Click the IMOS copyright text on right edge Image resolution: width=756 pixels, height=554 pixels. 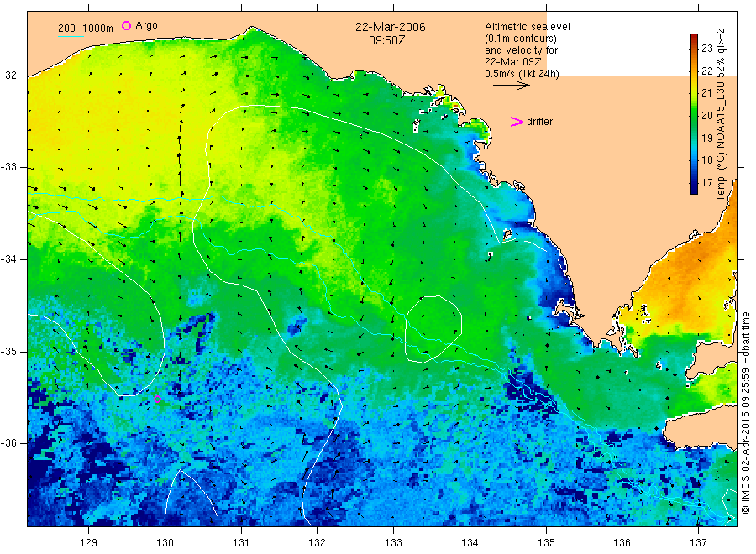[746, 413]
